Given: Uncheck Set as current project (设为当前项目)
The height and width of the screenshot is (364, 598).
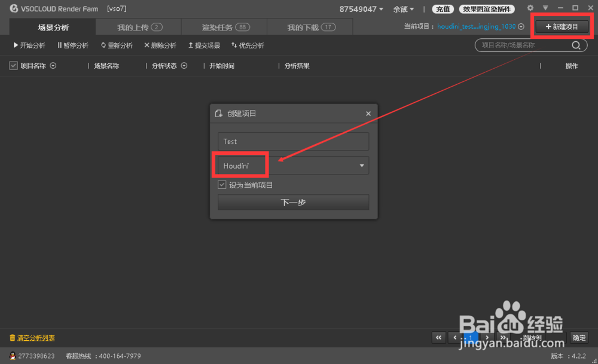Looking at the screenshot, I should [x=222, y=185].
